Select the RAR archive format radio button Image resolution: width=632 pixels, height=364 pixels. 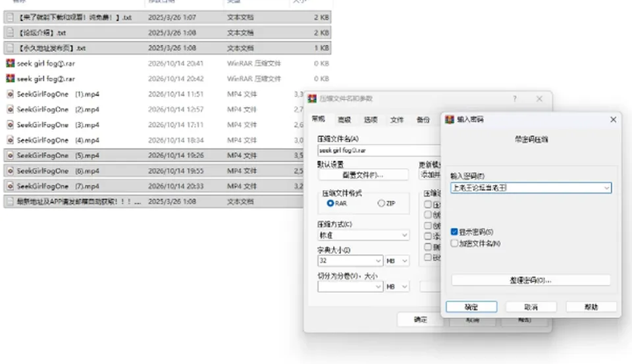(330, 203)
